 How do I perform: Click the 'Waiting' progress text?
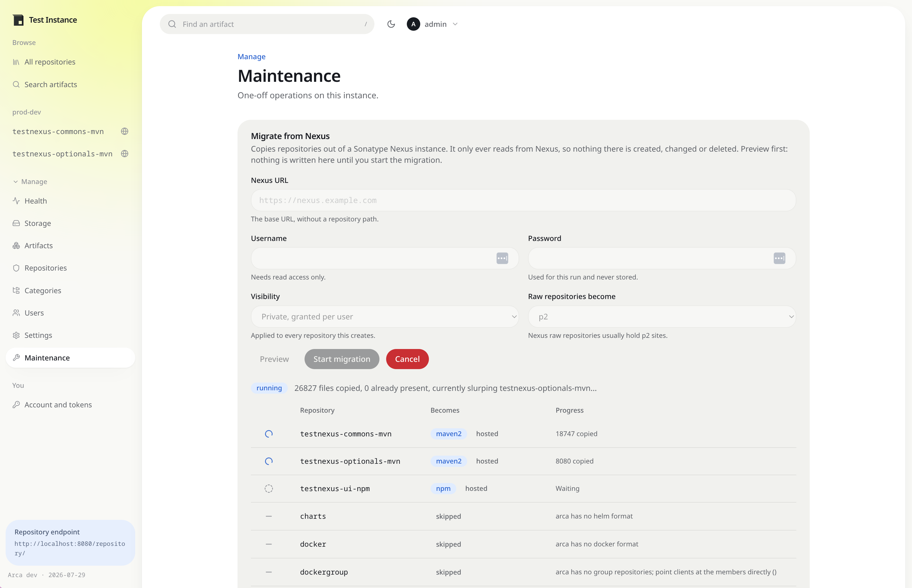coord(567,488)
